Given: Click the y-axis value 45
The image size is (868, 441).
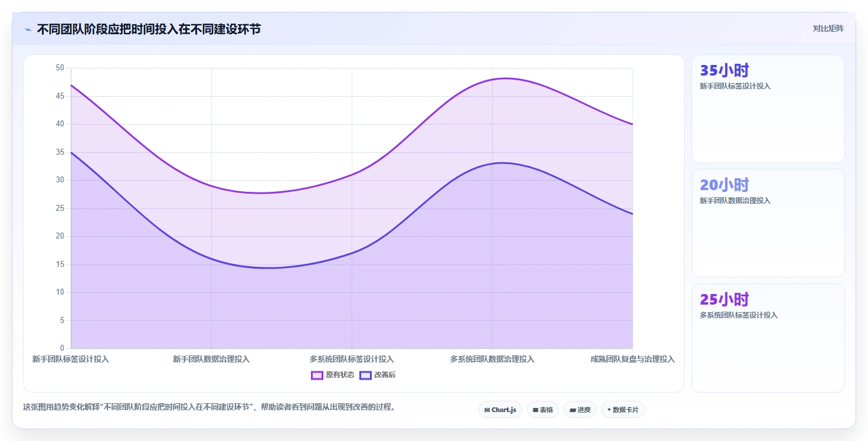Looking at the screenshot, I should click(x=60, y=96).
